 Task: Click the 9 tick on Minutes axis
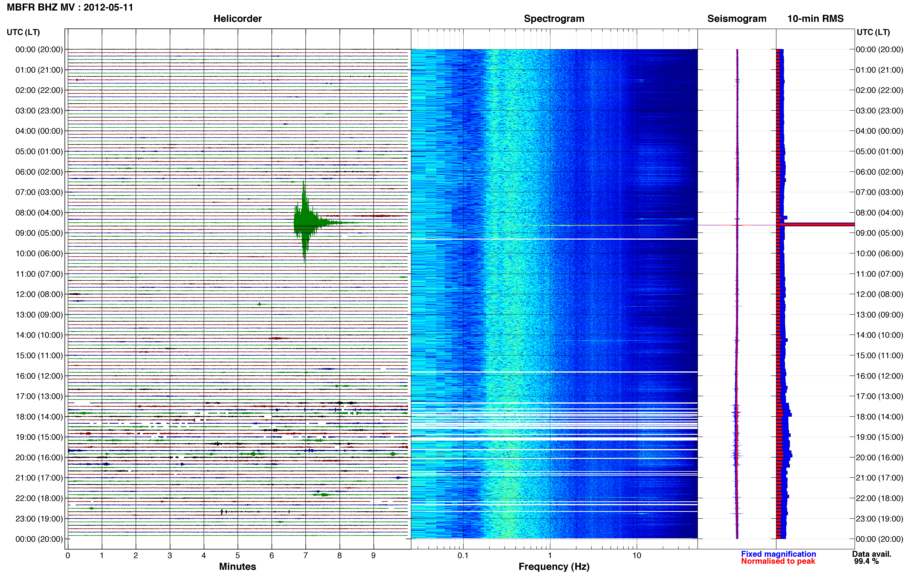click(373, 555)
